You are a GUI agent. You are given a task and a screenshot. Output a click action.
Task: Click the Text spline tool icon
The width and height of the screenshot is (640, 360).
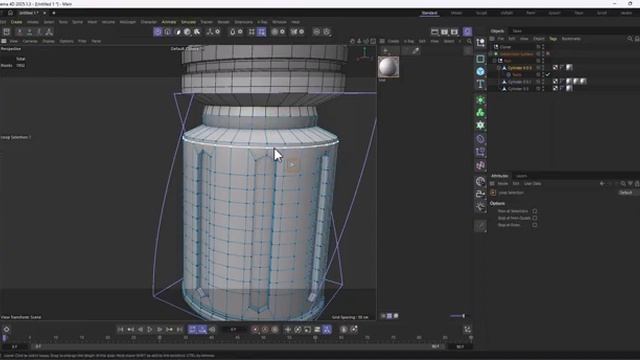click(480, 84)
